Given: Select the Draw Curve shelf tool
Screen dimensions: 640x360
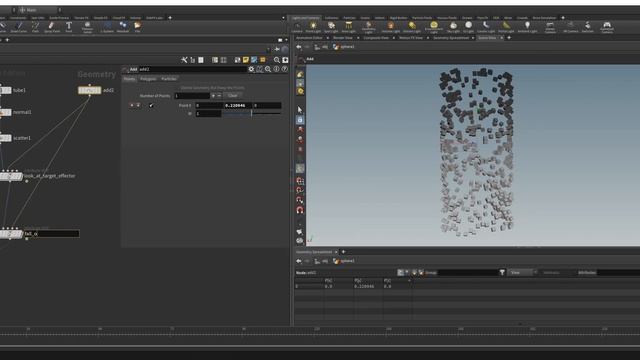Looking at the screenshot, I should click(x=18, y=27).
